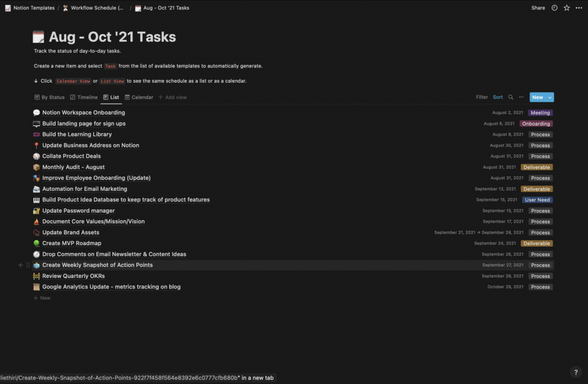
Task: Open the Sort options
Action: tap(497, 97)
